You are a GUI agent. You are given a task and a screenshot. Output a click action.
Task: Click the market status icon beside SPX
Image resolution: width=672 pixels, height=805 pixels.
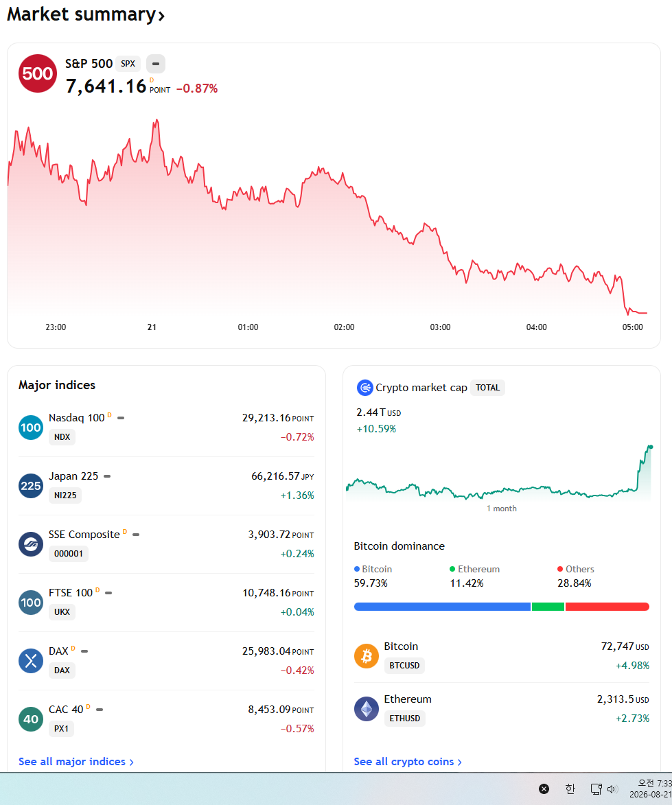(x=156, y=64)
